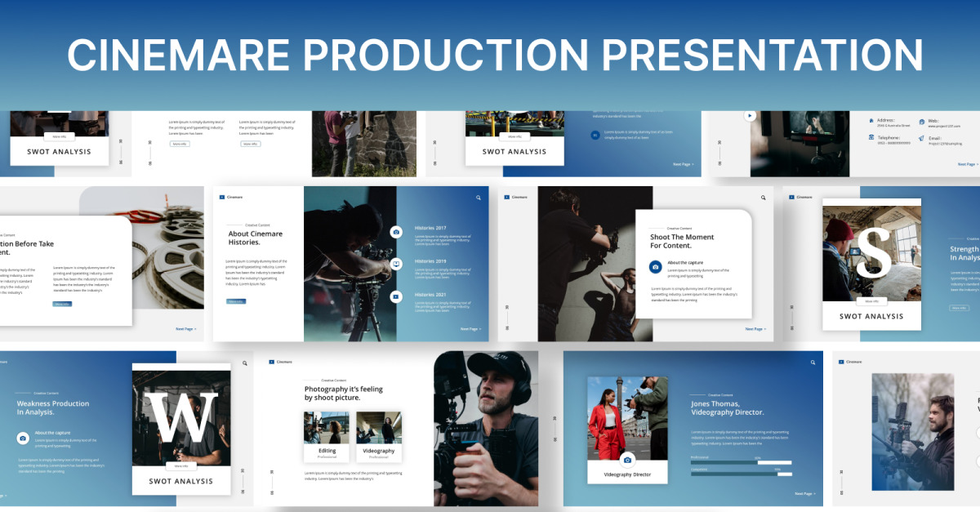Click Next Page link on Cinemare Histories slide
This screenshot has width=980, height=512.
(470, 329)
